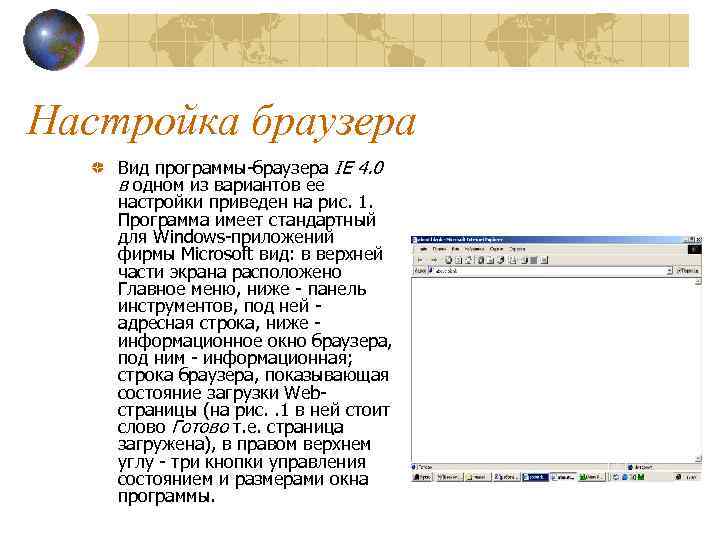The width and height of the screenshot is (720, 540).
Task: Click the address bar input field
Action: [549, 271]
